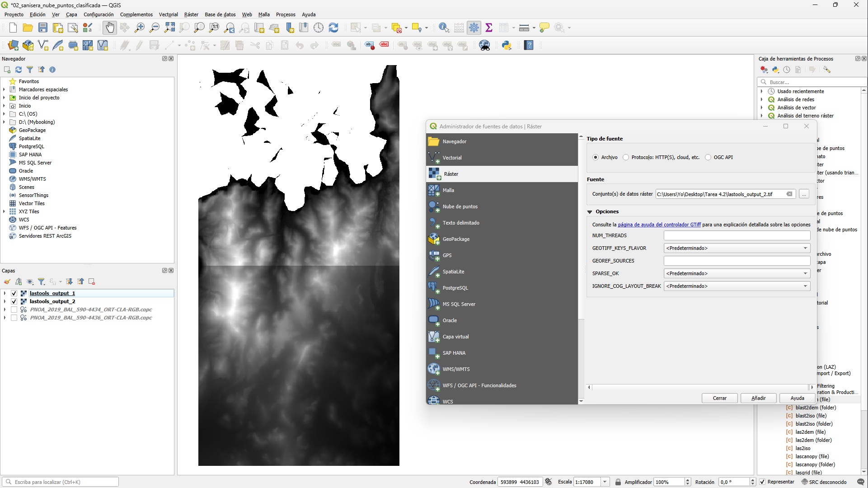The image size is (868, 488).
Task: Open the Procesos menu
Action: 286,14
